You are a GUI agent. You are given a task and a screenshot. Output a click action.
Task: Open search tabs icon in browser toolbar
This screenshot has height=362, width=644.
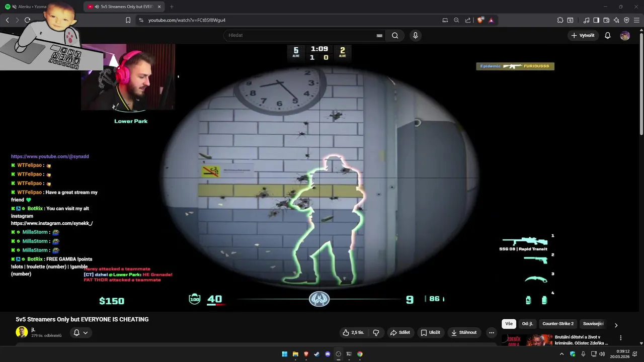570,20
